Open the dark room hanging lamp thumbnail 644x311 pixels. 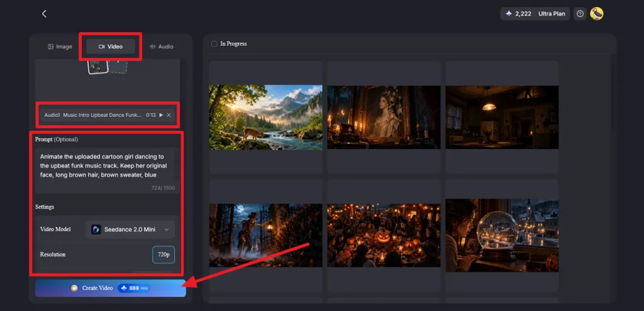pyautogui.click(x=502, y=117)
